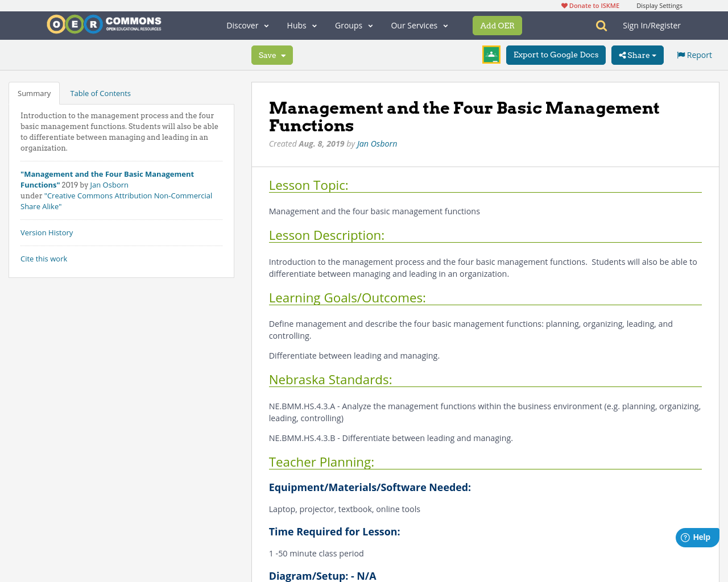This screenshot has height=582, width=728.
Task: Open Display Settings
Action: point(659,5)
